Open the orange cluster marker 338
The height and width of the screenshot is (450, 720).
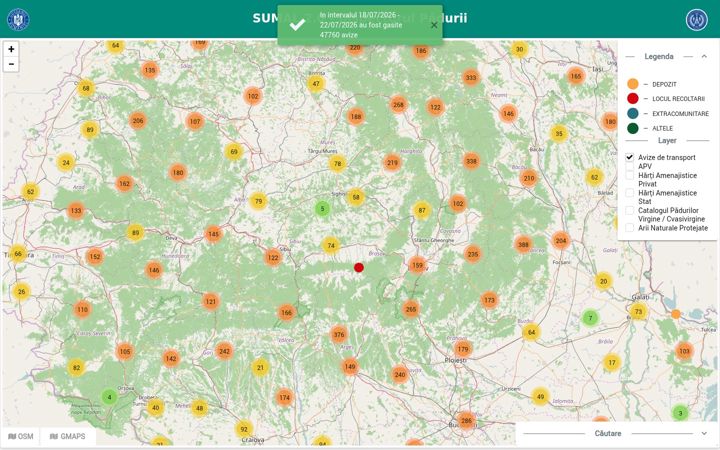click(x=471, y=161)
